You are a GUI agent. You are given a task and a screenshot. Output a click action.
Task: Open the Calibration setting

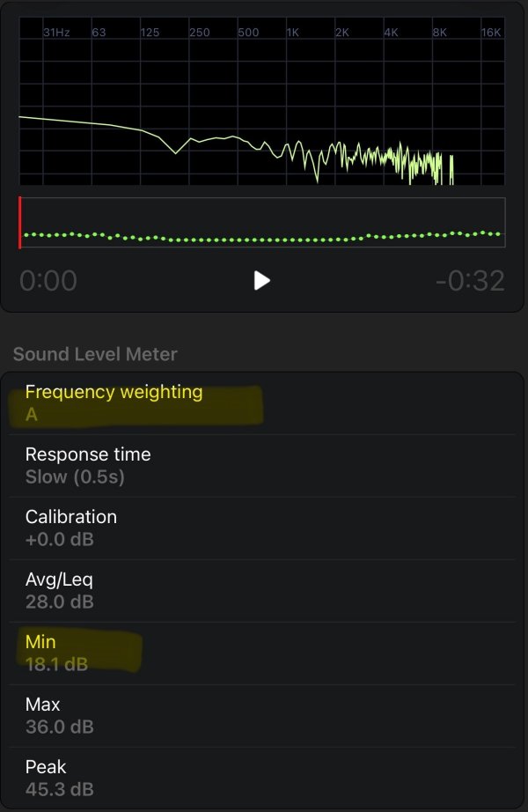pyautogui.click(x=262, y=528)
